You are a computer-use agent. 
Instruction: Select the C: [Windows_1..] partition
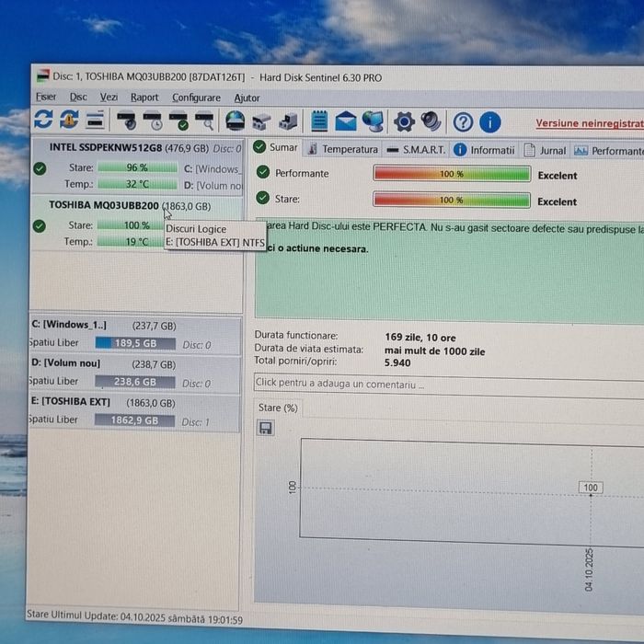pos(134,335)
